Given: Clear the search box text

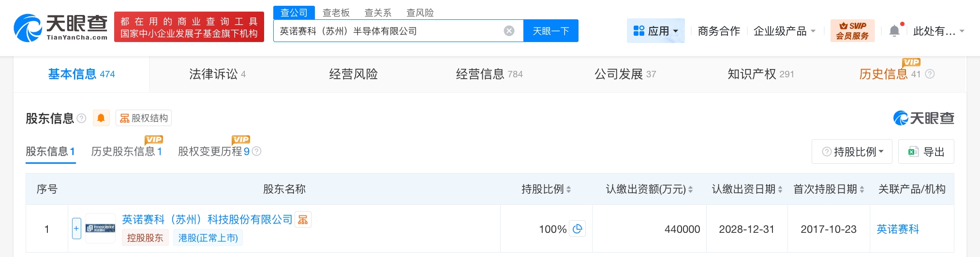Looking at the screenshot, I should [509, 31].
